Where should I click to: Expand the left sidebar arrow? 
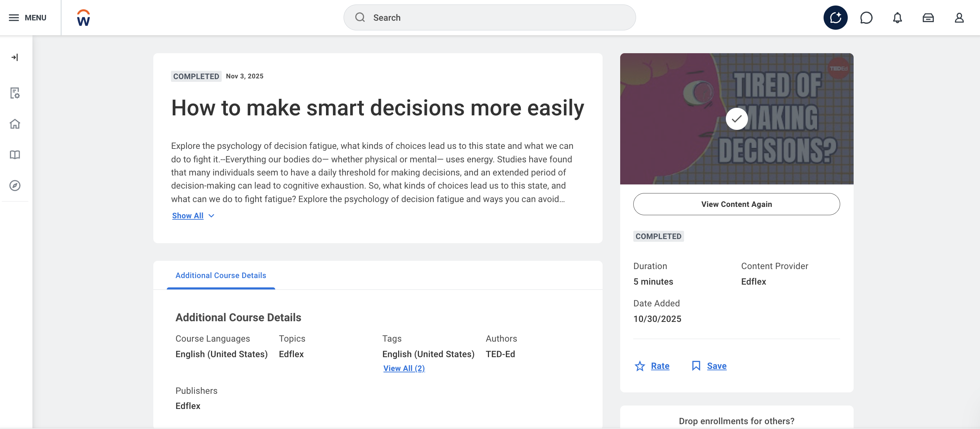[15, 57]
